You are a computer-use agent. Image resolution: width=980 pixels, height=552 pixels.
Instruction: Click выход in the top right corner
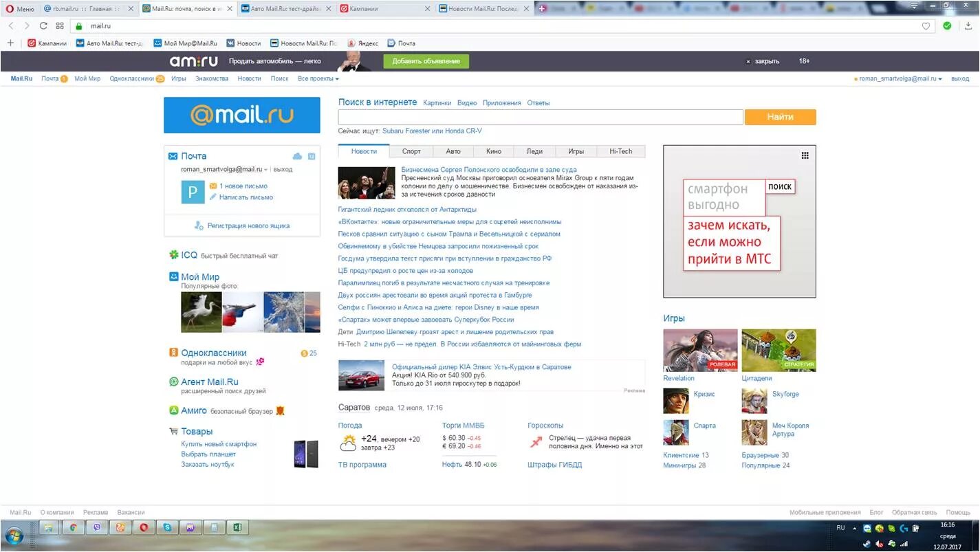point(960,78)
